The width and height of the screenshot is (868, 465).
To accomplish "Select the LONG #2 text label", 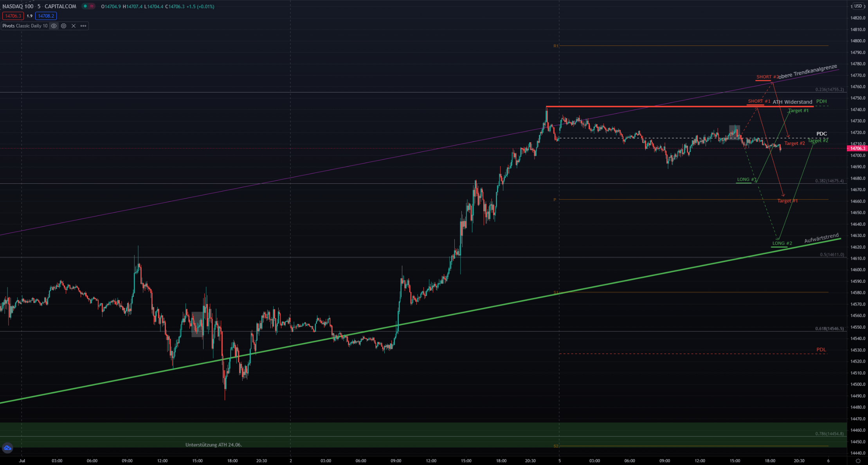I will (x=782, y=243).
